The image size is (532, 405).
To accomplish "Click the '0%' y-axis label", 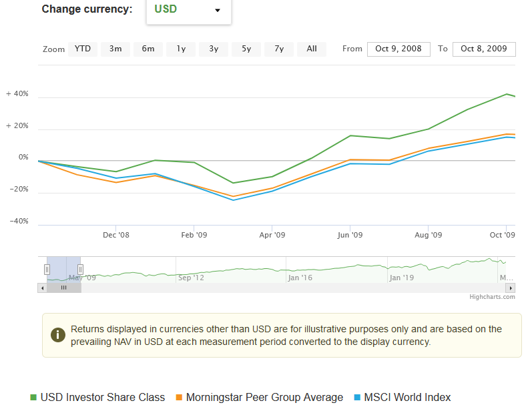I will point(23,157).
